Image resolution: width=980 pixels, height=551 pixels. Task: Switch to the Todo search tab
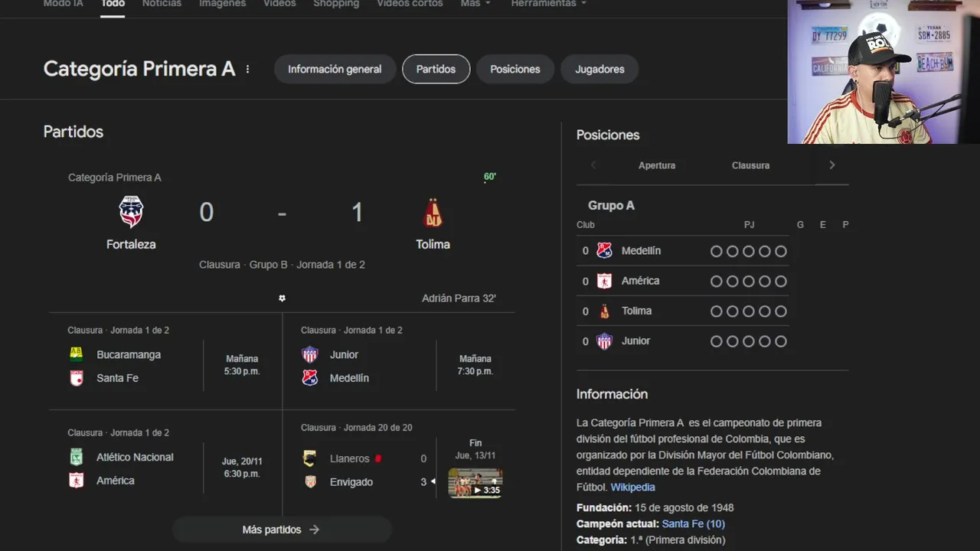pos(113,4)
